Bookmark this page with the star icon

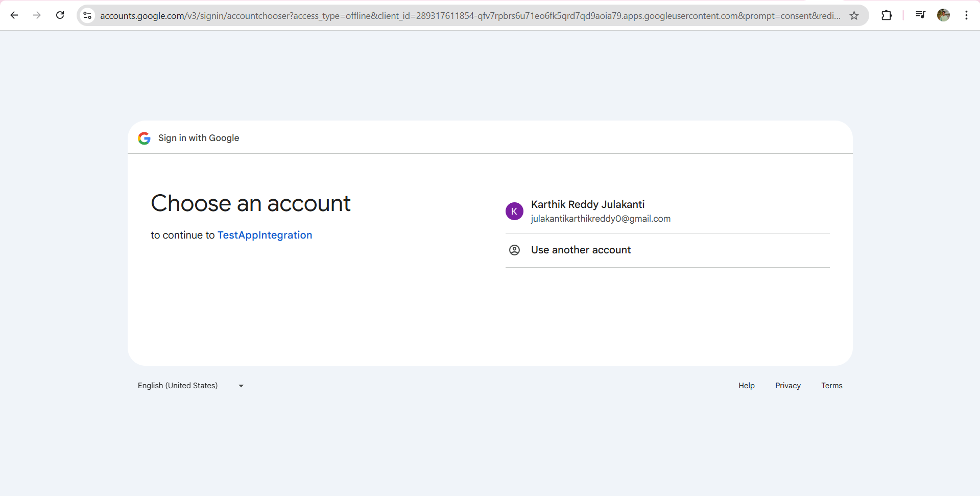[854, 16]
